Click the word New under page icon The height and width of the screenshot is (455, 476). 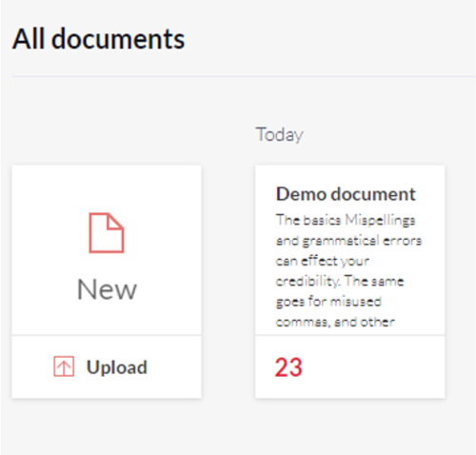[107, 289]
